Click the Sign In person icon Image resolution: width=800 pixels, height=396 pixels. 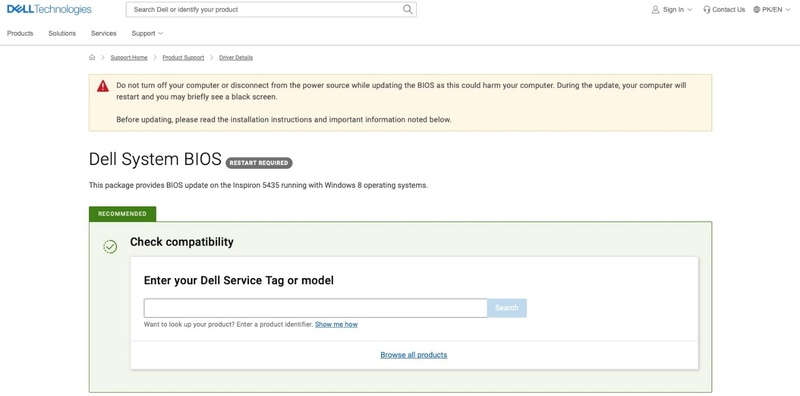tap(656, 9)
